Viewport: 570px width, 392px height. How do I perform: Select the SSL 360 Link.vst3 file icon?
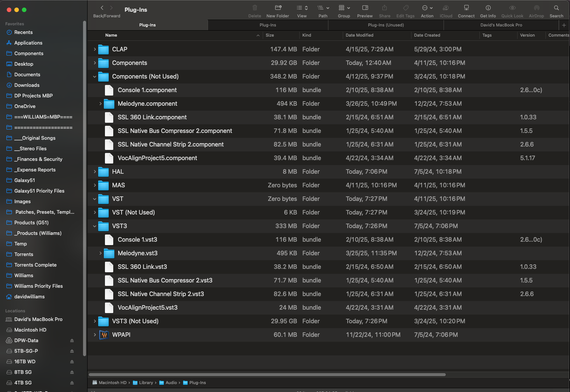(109, 267)
